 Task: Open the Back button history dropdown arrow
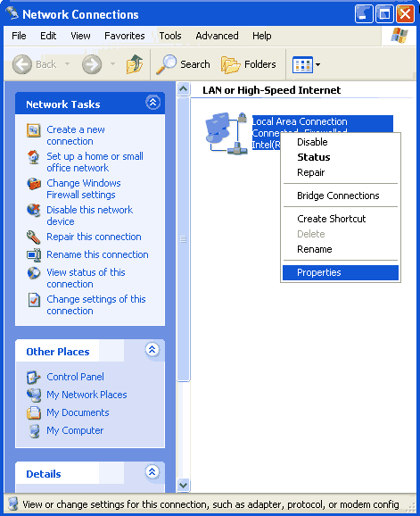[x=68, y=64]
